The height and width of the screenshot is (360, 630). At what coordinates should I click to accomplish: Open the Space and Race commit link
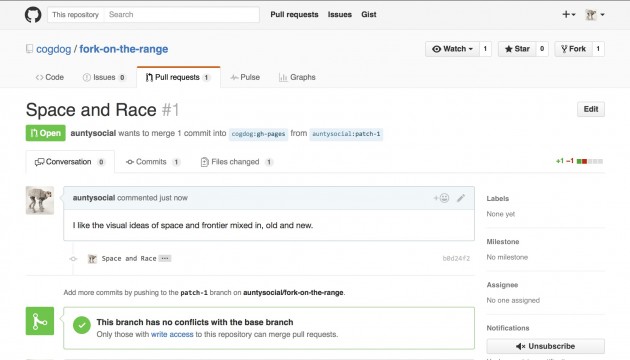(129, 258)
